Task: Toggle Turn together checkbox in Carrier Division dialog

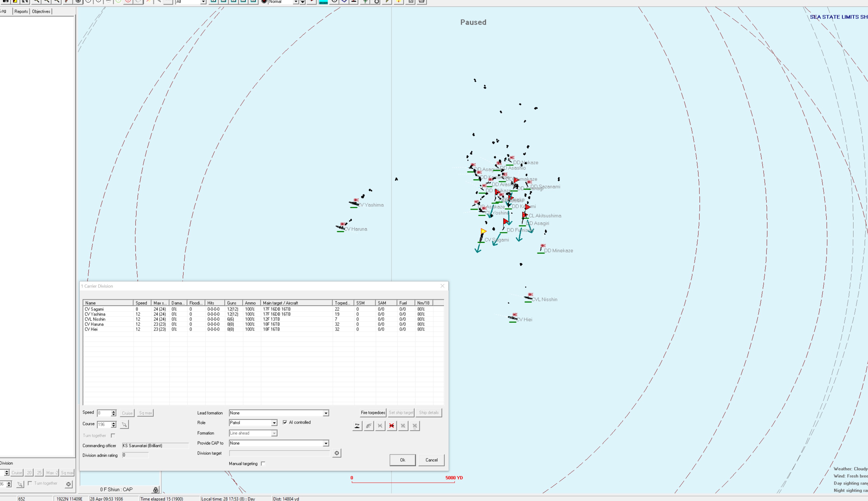Action: pos(113,436)
